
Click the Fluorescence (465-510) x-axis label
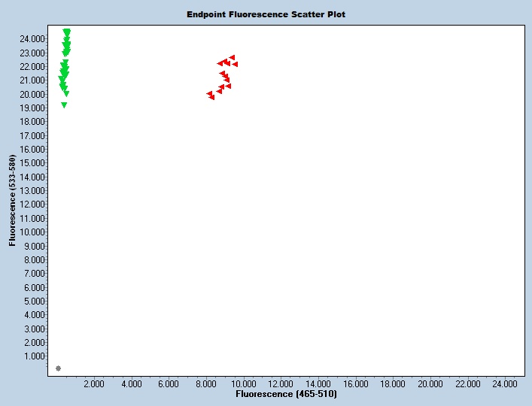[286, 394]
